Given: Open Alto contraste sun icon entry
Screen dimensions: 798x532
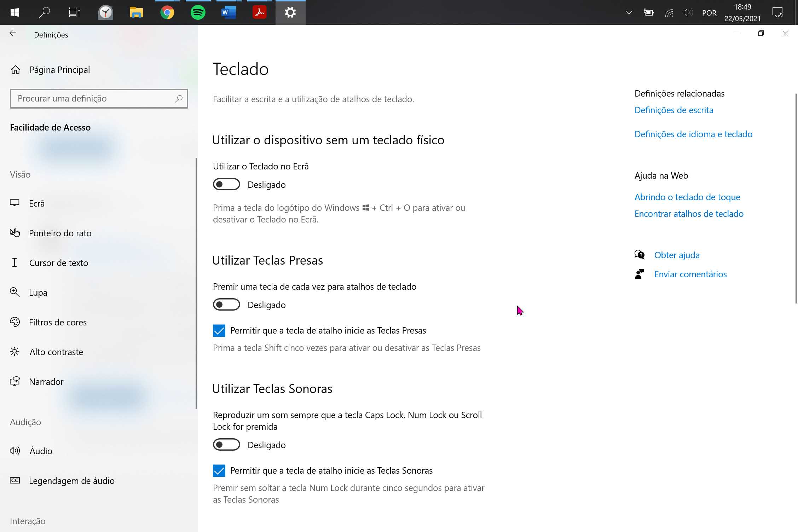Looking at the screenshot, I should [x=15, y=352].
